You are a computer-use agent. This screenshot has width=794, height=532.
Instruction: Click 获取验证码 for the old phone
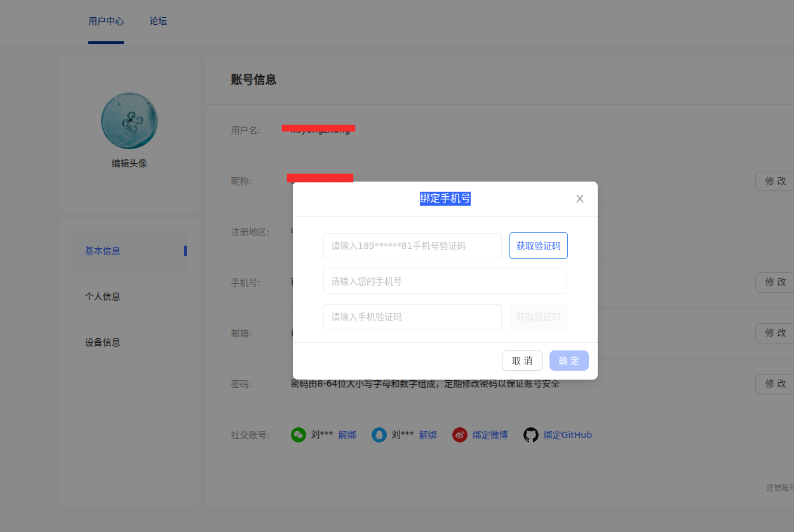pyautogui.click(x=539, y=246)
